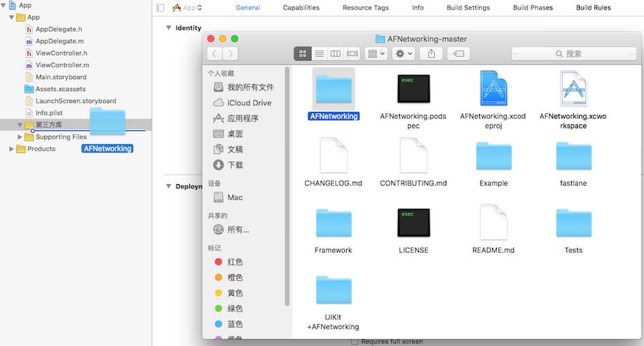This screenshot has width=644, height=346.
Task: Open the Build Settings tab
Action: (x=467, y=8)
